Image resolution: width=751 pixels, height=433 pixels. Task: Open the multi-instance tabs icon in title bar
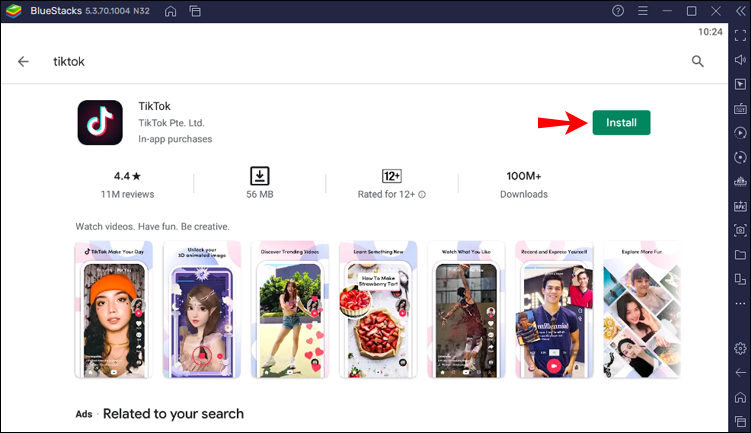pyautogui.click(x=195, y=11)
